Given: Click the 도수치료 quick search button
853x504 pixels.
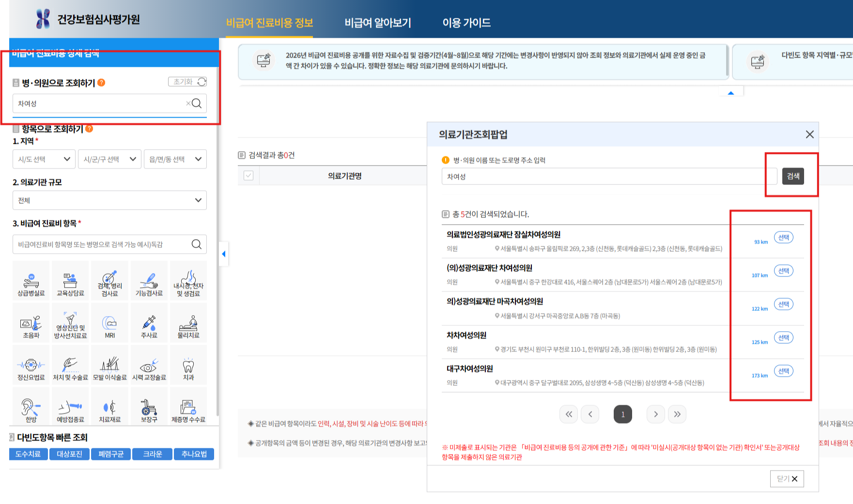Looking at the screenshot, I should tap(28, 454).
